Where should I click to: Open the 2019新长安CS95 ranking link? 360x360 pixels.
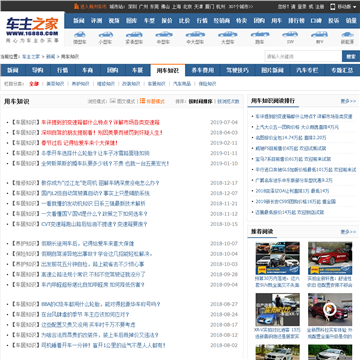click(295, 202)
